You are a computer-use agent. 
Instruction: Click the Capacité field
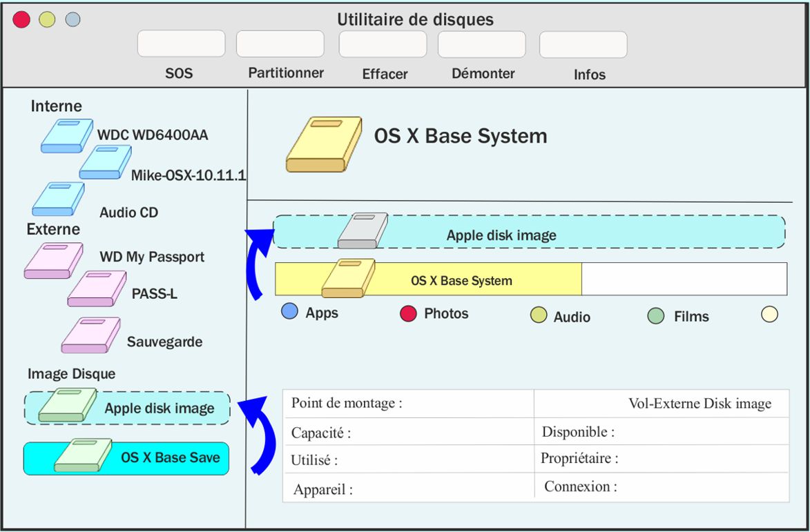point(408,431)
